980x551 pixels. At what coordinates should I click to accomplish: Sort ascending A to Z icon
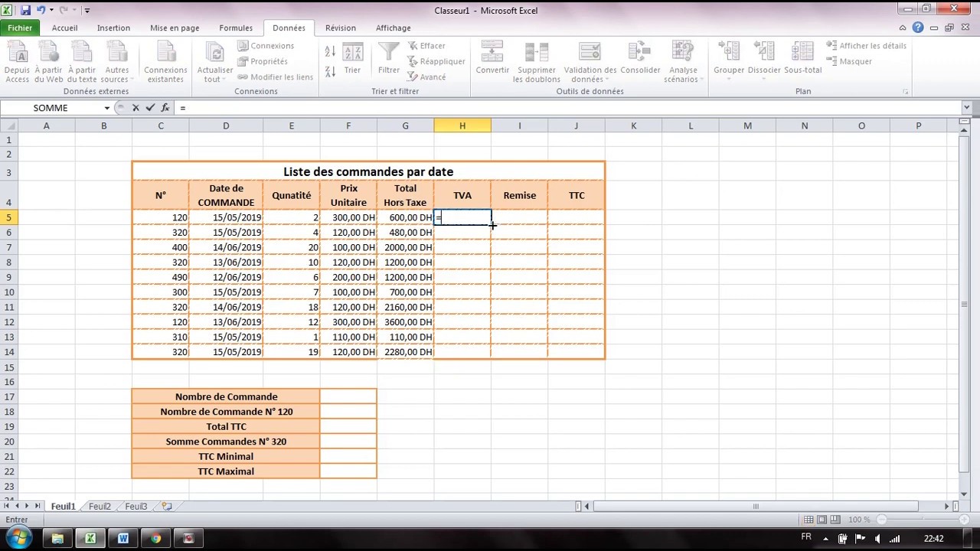[x=330, y=52]
